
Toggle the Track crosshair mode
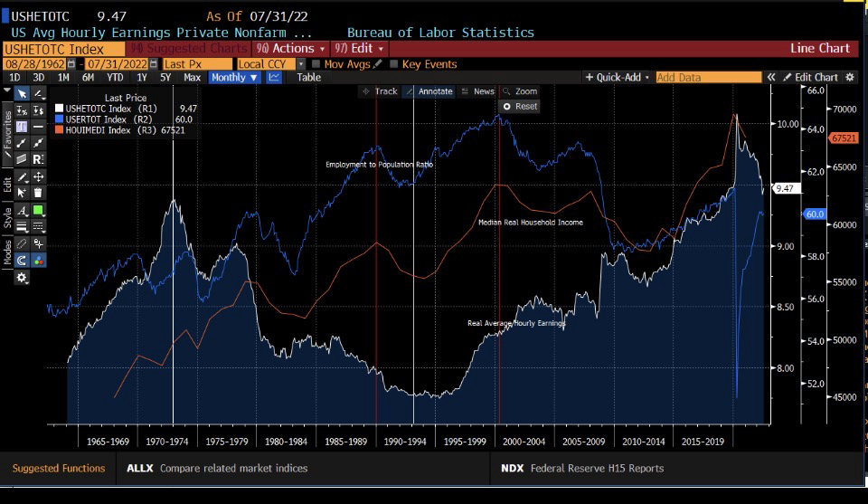coord(379,91)
